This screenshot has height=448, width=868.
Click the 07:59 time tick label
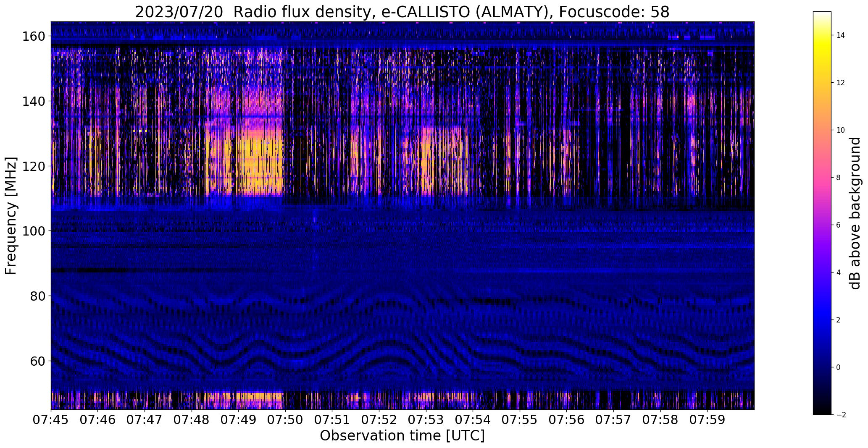707,419
